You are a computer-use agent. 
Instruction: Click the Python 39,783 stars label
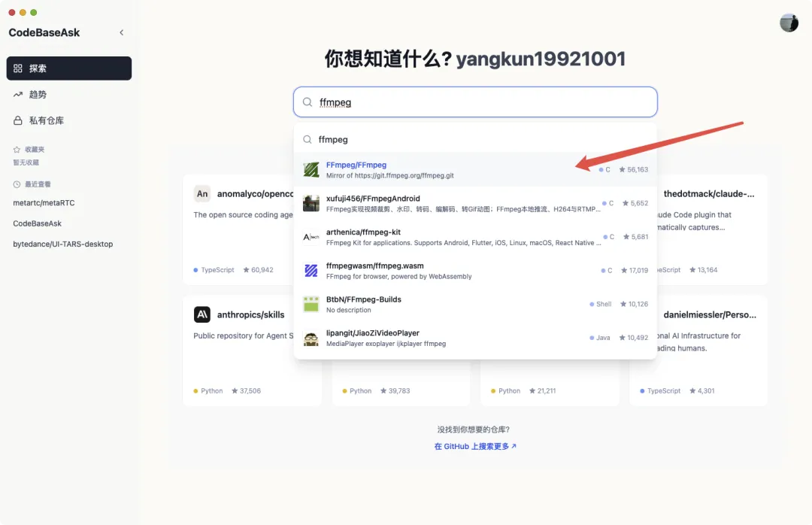pos(376,391)
